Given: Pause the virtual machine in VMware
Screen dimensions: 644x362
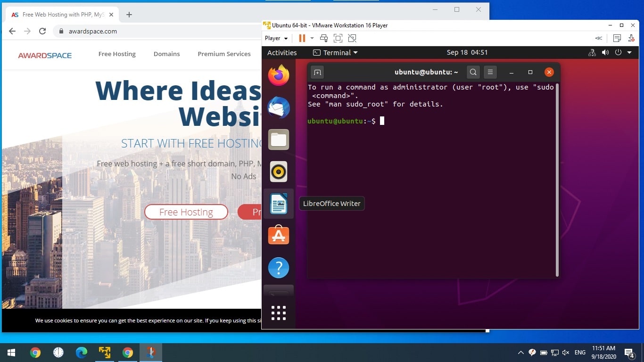Looking at the screenshot, I should [x=302, y=38].
